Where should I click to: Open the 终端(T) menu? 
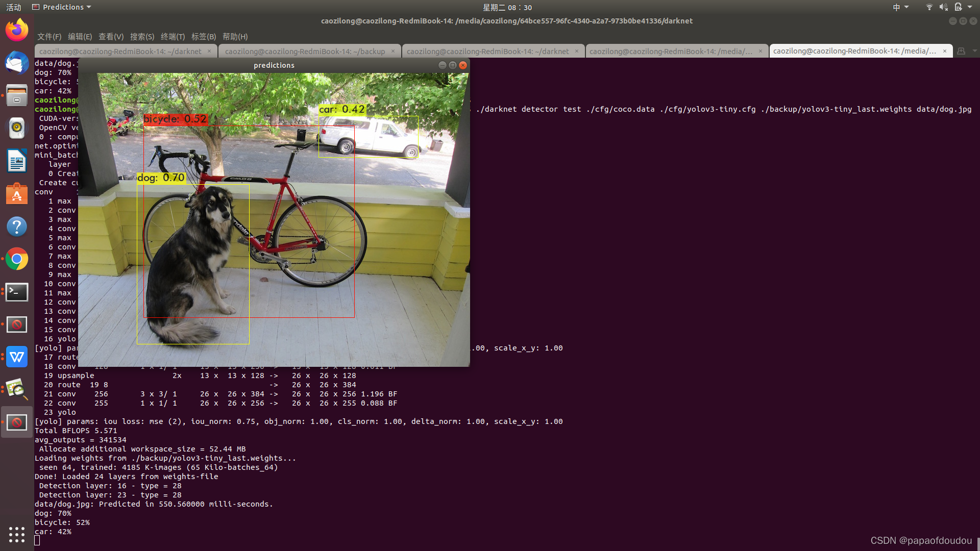coord(173,37)
